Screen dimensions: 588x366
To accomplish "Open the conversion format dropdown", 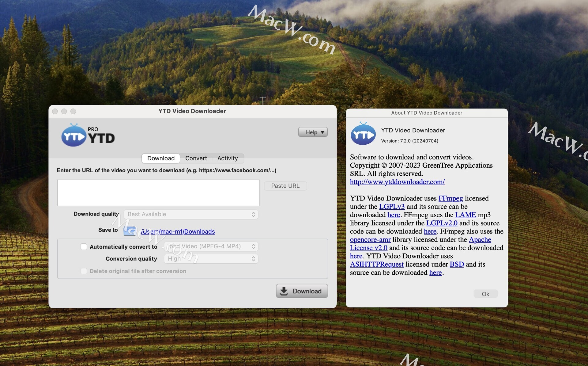I will point(211,246).
